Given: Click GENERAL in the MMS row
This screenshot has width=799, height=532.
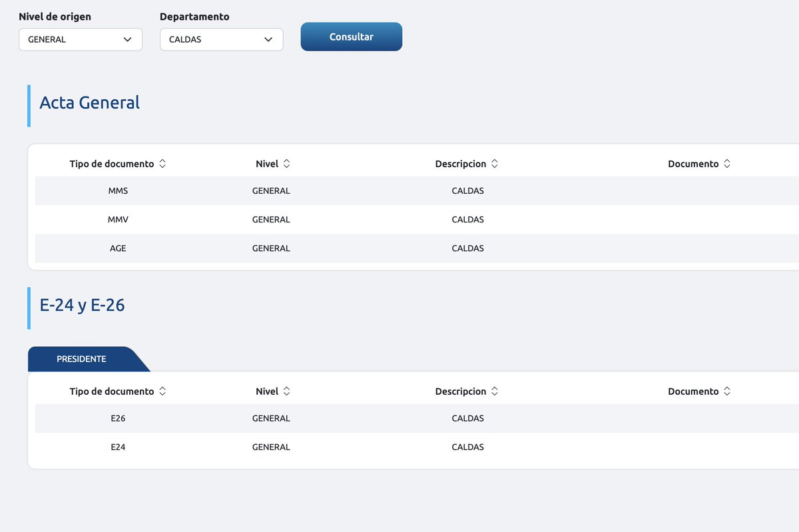Looking at the screenshot, I should coord(271,191).
